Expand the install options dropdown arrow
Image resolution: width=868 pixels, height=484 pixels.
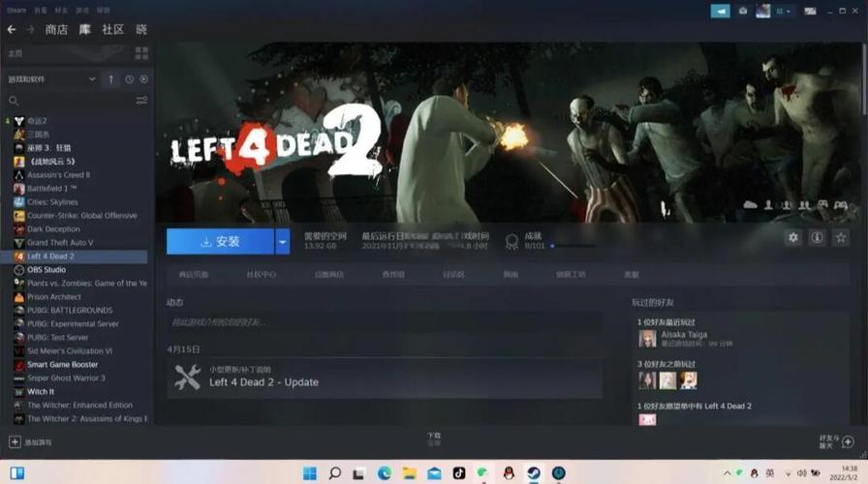click(282, 241)
